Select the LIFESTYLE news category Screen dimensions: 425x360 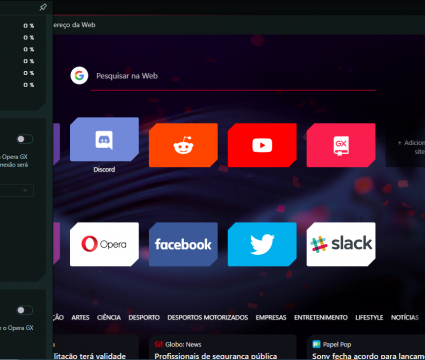369,318
